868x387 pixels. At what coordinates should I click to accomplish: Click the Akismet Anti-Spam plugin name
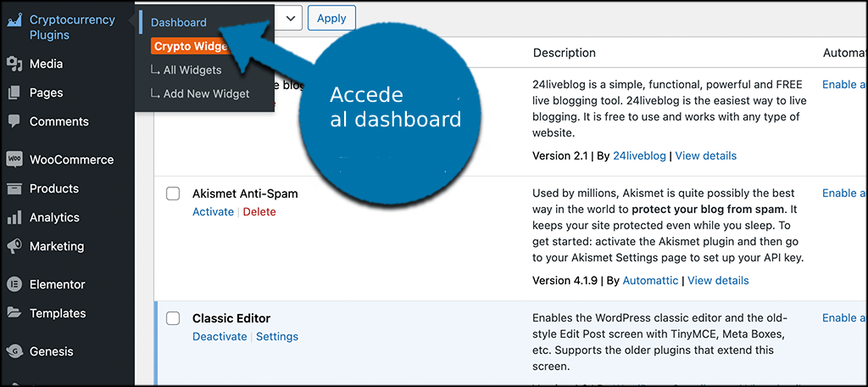(x=245, y=194)
